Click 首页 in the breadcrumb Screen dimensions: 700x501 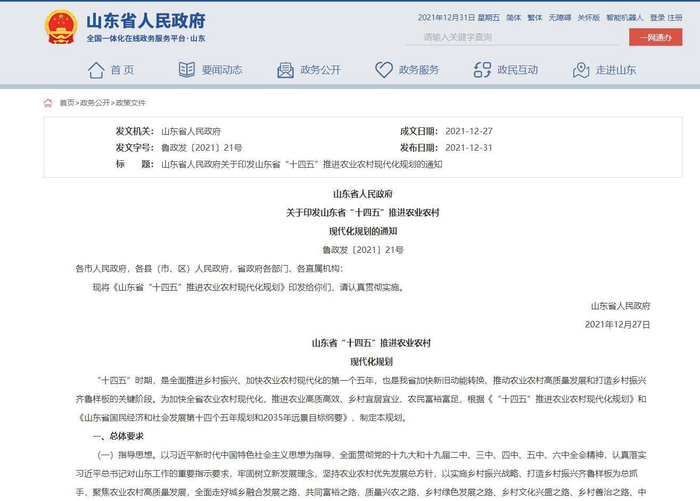[67, 103]
